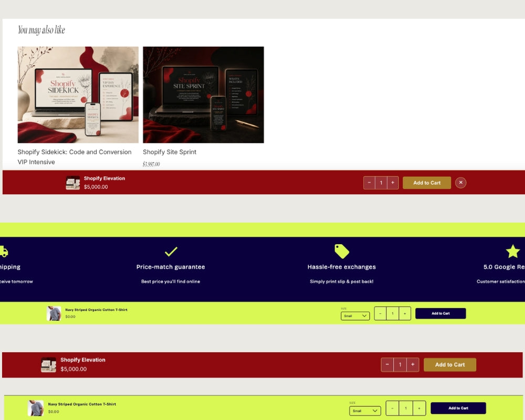
Task: Decrease quantity in the lower Shopify Elevation bar
Action: point(387,364)
